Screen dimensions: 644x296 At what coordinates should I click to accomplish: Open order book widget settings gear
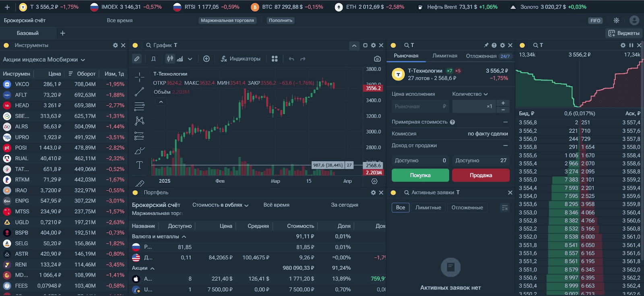pos(623,46)
